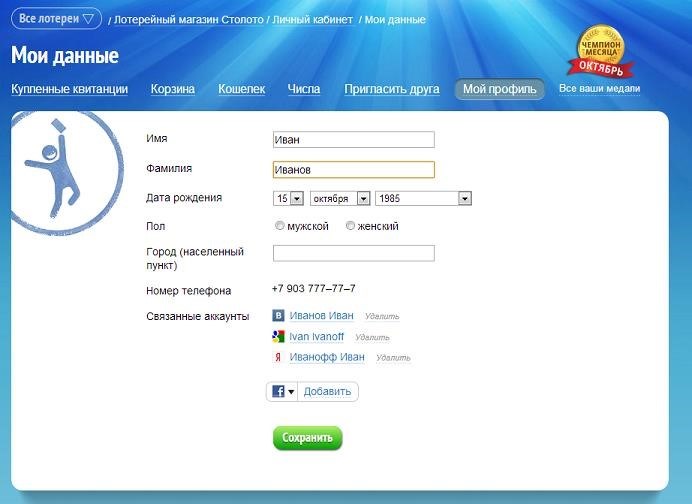Viewport: 692px width, 504px height.
Task: Focus the Фамилия field containing Иванов
Action: point(354,169)
